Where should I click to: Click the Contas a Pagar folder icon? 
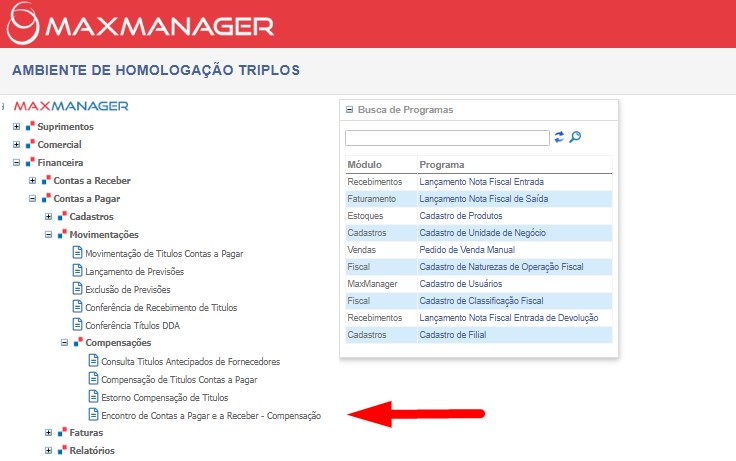46,199
